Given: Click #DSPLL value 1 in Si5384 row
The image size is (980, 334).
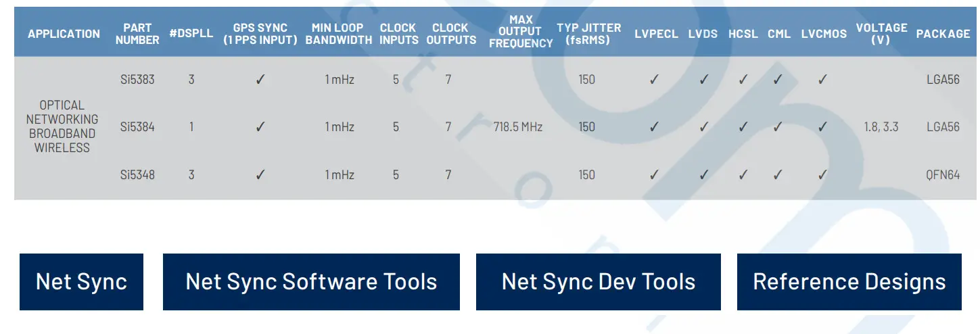Looking at the screenshot, I should (x=191, y=126).
